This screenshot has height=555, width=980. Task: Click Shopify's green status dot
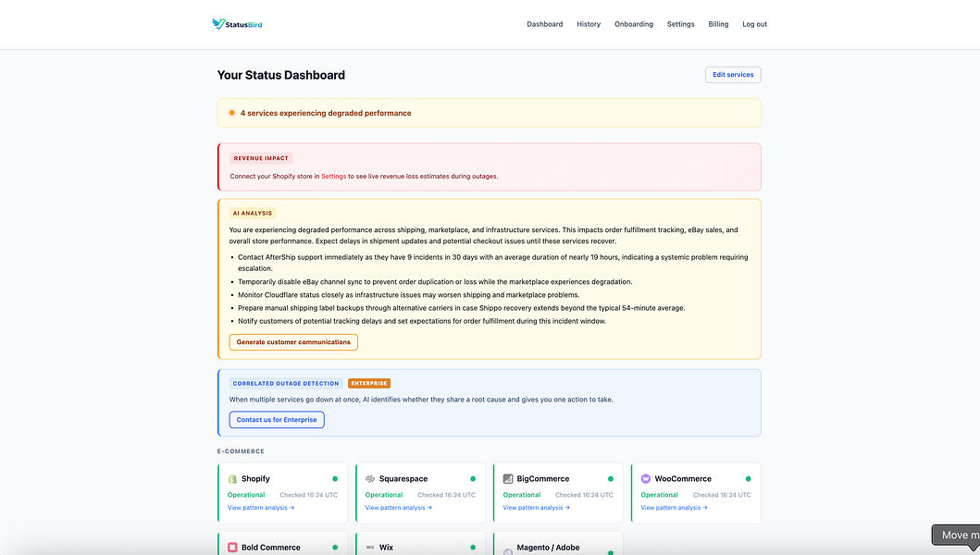335,479
